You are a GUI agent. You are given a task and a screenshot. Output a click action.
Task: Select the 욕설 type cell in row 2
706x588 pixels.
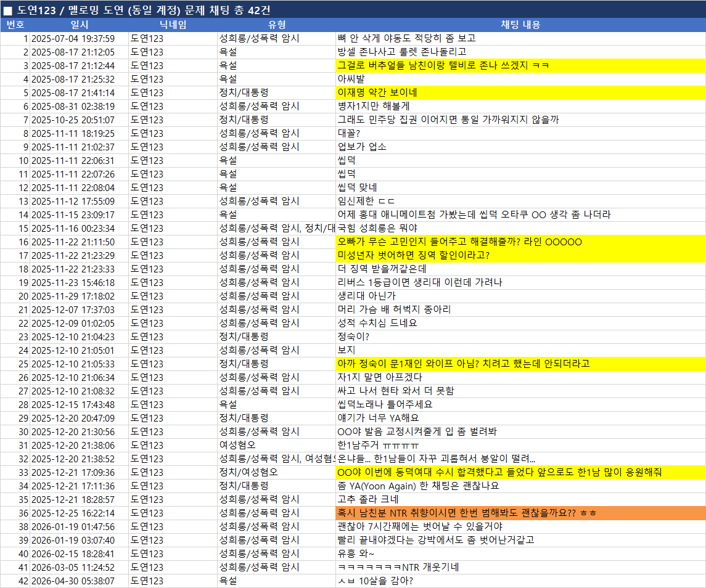[x=276, y=52]
